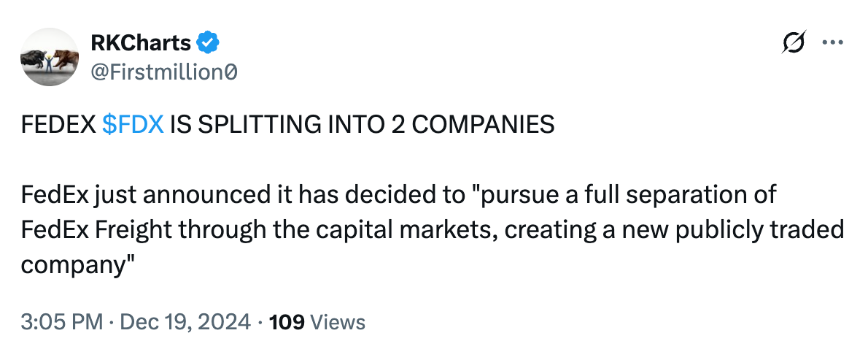Click the bull figure in the avatar

[x=33, y=58]
